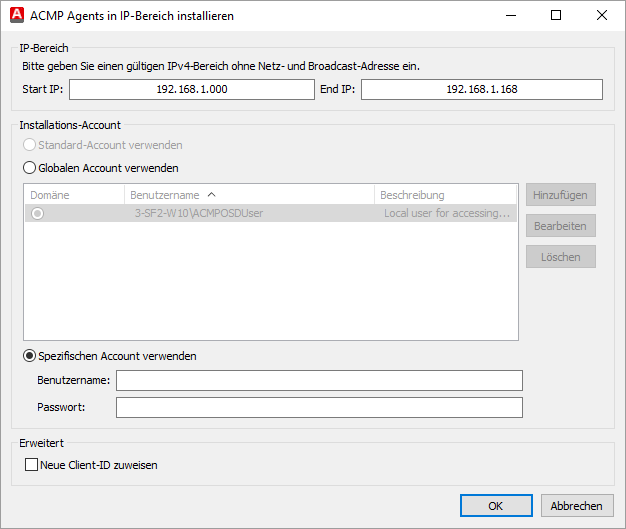Select radio button in ACMPOSDUser row
This screenshot has width=626, height=529.
[38, 213]
